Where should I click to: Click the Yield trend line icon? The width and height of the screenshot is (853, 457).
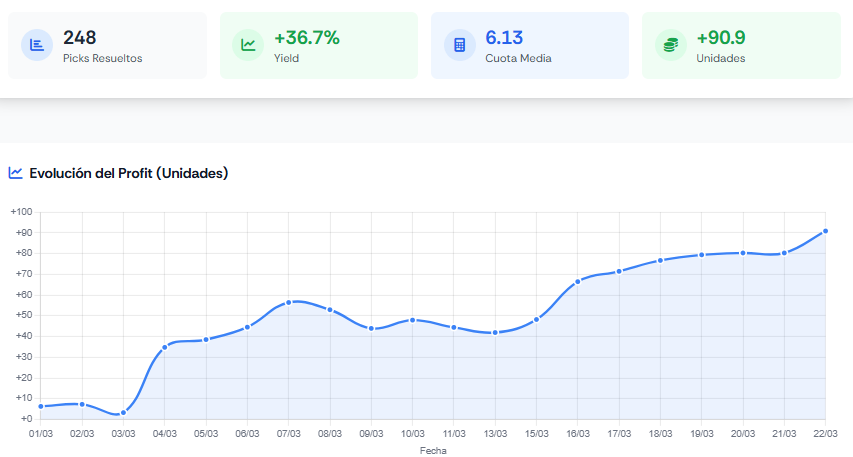click(248, 45)
